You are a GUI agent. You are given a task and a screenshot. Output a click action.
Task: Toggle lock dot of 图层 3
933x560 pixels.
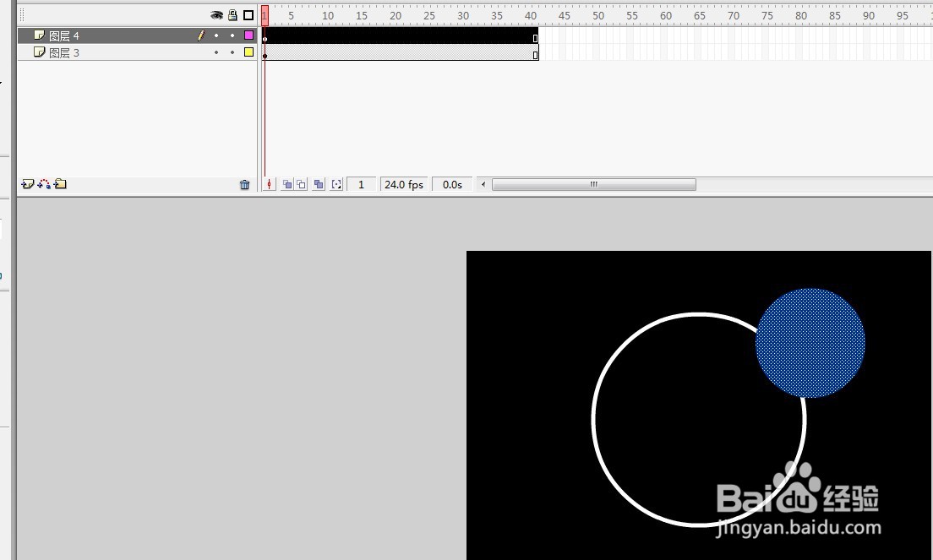(x=232, y=52)
